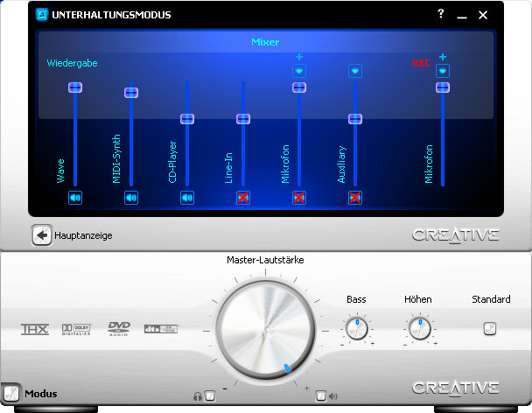532x413 pixels.
Task: Click the Wave volume slider handle
Action: coord(75,87)
